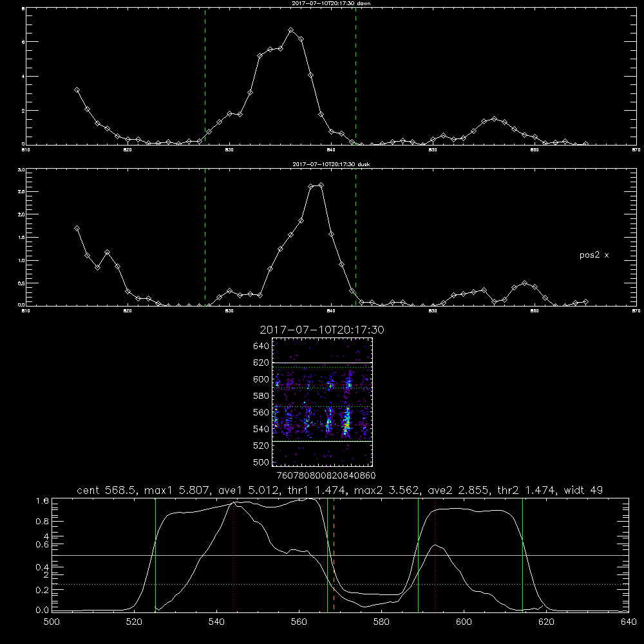Click the y-axis label 0.2 of the bottom plot
The image size is (644, 644).
43,590
